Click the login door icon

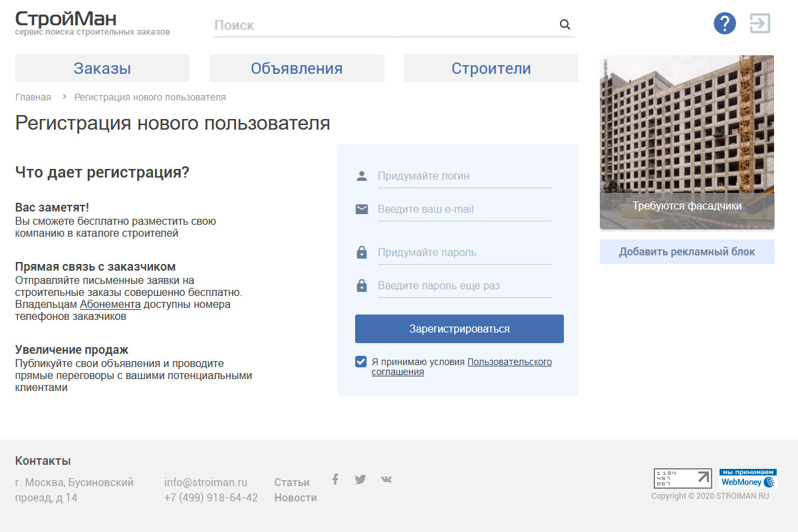[x=759, y=24]
